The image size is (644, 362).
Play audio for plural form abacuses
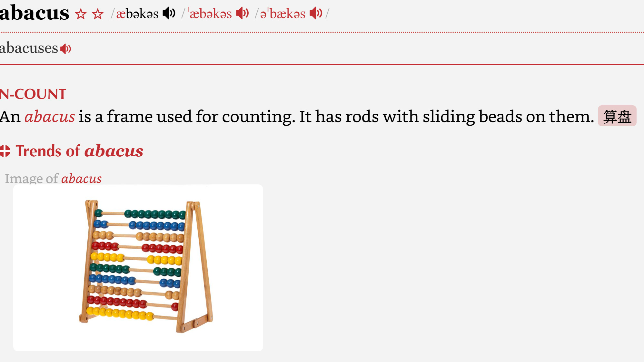pyautogui.click(x=66, y=49)
